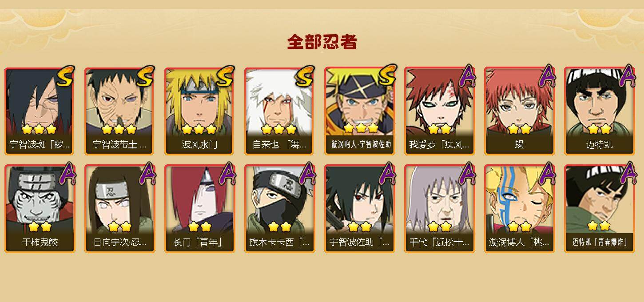Click the 全部忍者 section heading
Image resolution: width=644 pixels, height=302 pixels.
click(x=322, y=42)
